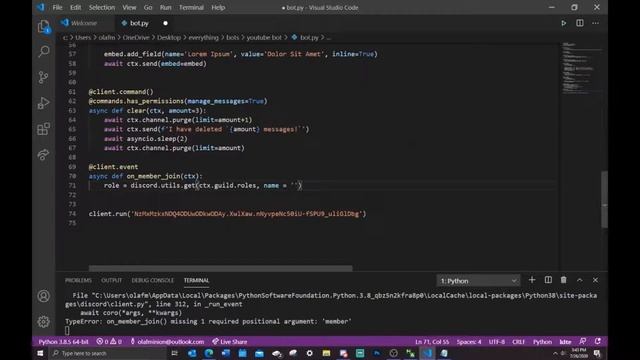
Task: Click Python language mode in status bar
Action: click(542, 342)
